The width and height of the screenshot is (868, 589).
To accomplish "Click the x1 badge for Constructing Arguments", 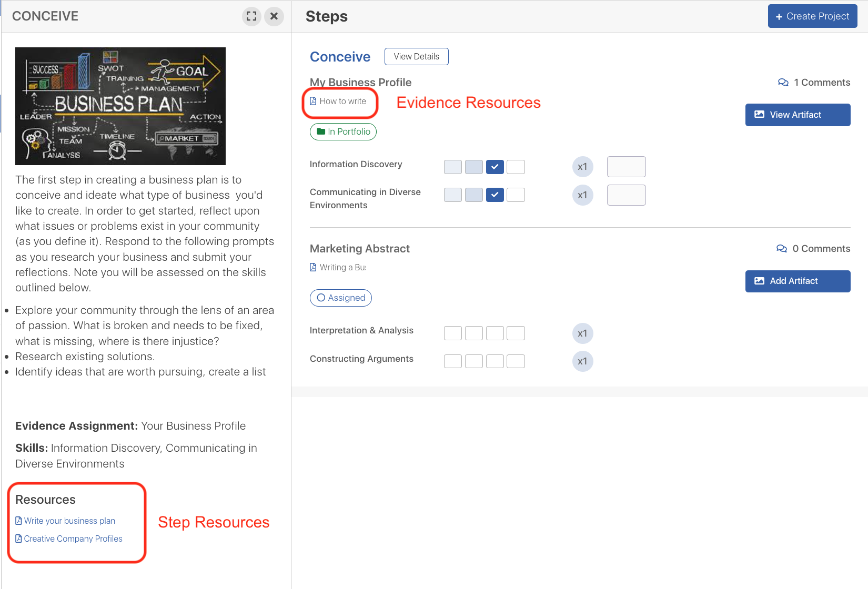I will click(x=582, y=362).
